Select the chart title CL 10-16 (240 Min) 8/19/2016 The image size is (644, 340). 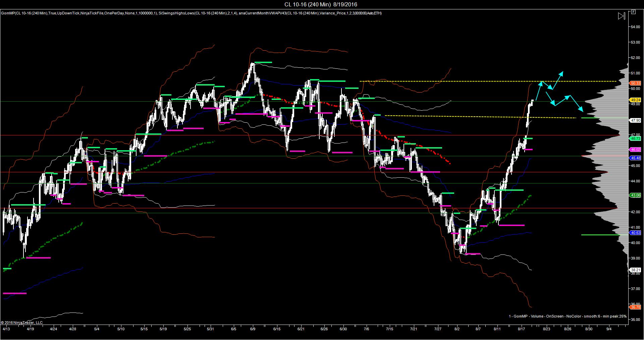pyautogui.click(x=321, y=4)
